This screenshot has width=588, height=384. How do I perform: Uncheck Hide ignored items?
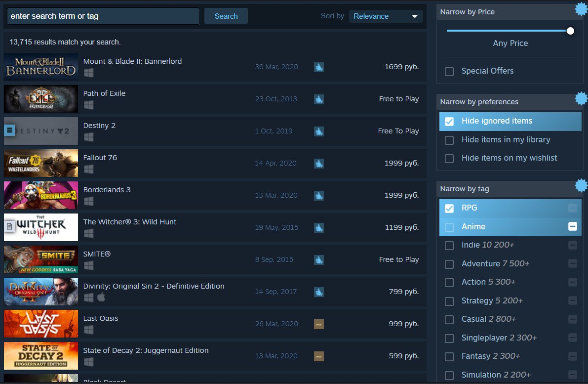(449, 121)
